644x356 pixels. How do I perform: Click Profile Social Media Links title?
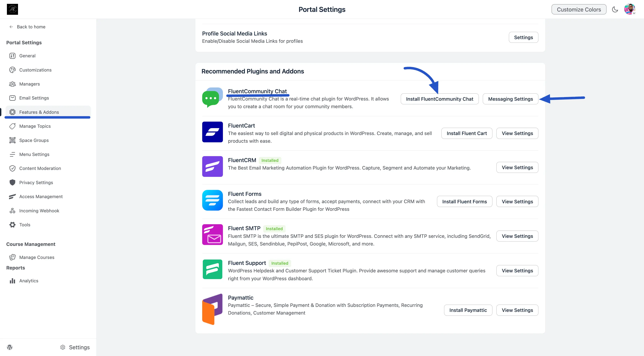234,34
